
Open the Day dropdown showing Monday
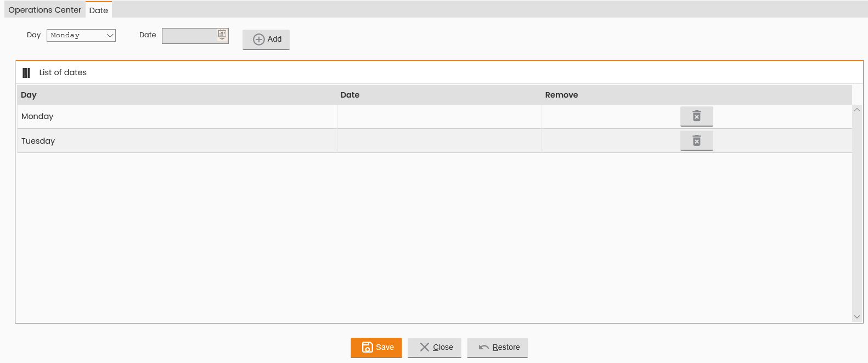click(x=81, y=35)
